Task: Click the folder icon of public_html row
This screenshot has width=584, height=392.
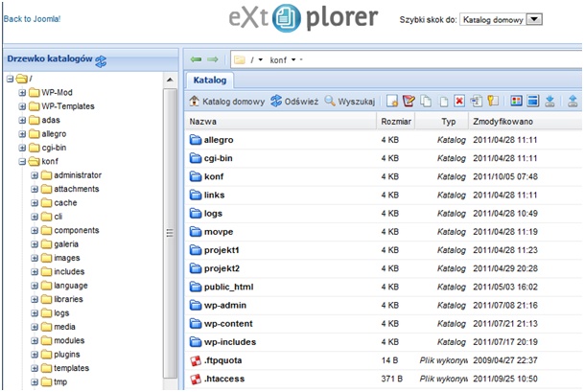Action: pyautogui.click(x=196, y=287)
